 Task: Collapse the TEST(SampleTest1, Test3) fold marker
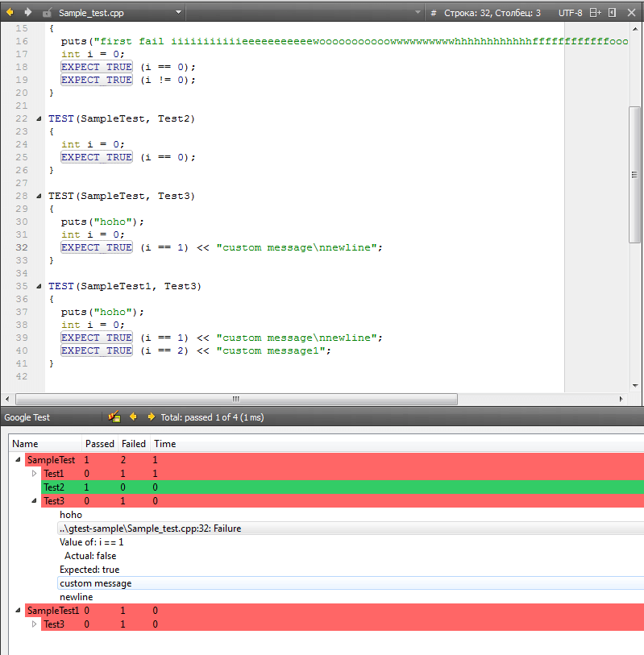pos(39,286)
